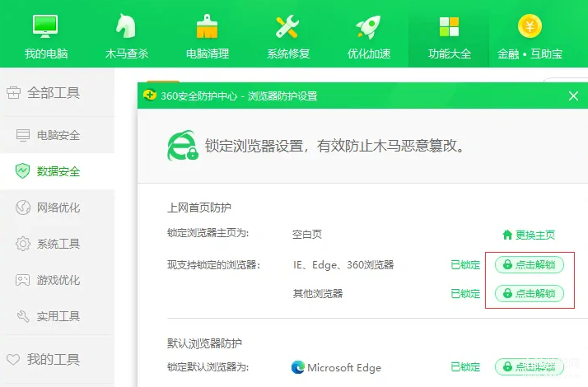Image resolution: width=588 pixels, height=387 pixels.
Task: Click the Microsoft Edge browser icon
Action: click(x=298, y=367)
